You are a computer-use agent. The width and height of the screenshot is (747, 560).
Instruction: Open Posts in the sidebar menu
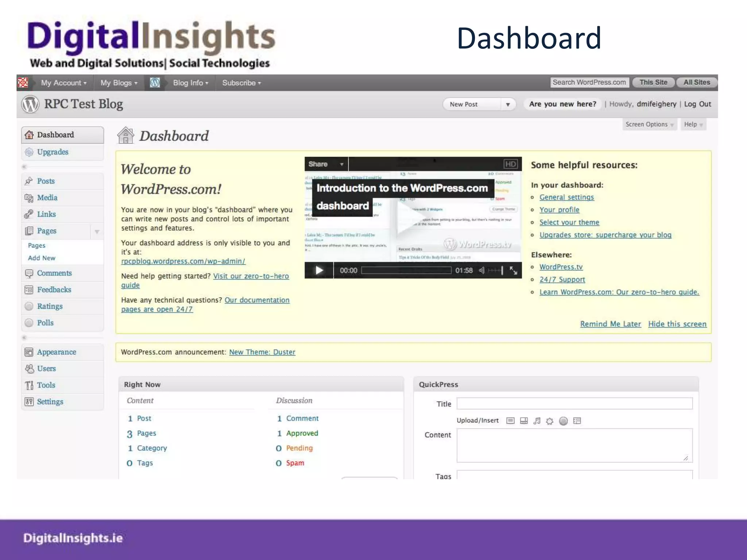[46, 181]
